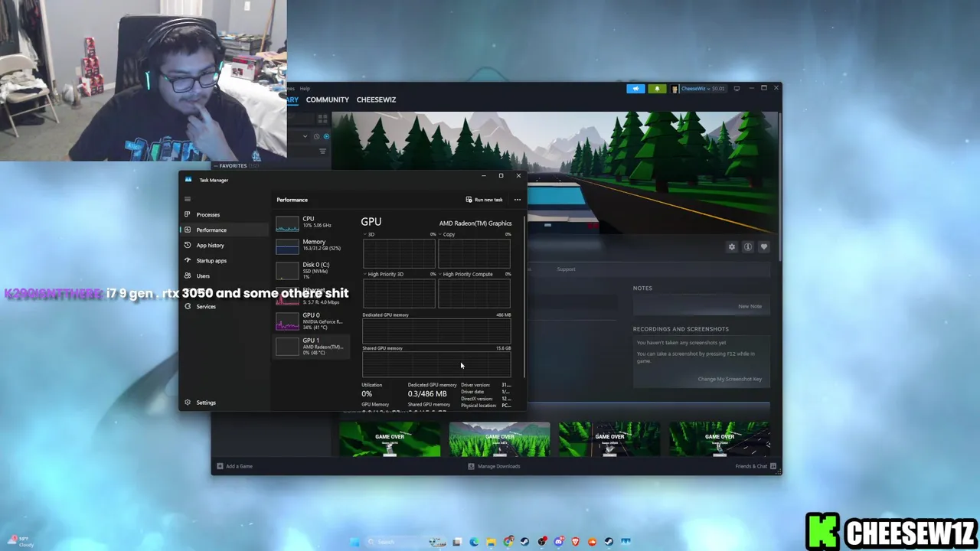
Task: Open weather widget on taskbar
Action: pyautogui.click(x=20, y=542)
